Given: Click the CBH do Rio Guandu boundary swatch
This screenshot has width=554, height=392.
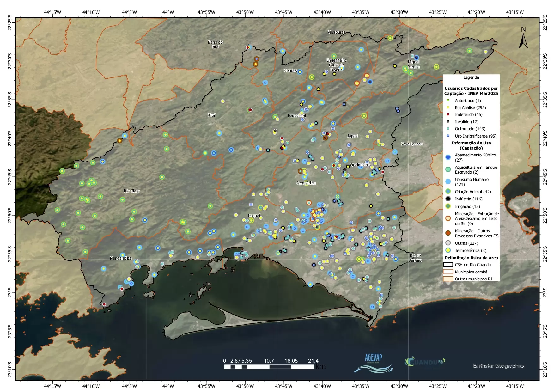Looking at the screenshot, I should pyautogui.click(x=448, y=265).
